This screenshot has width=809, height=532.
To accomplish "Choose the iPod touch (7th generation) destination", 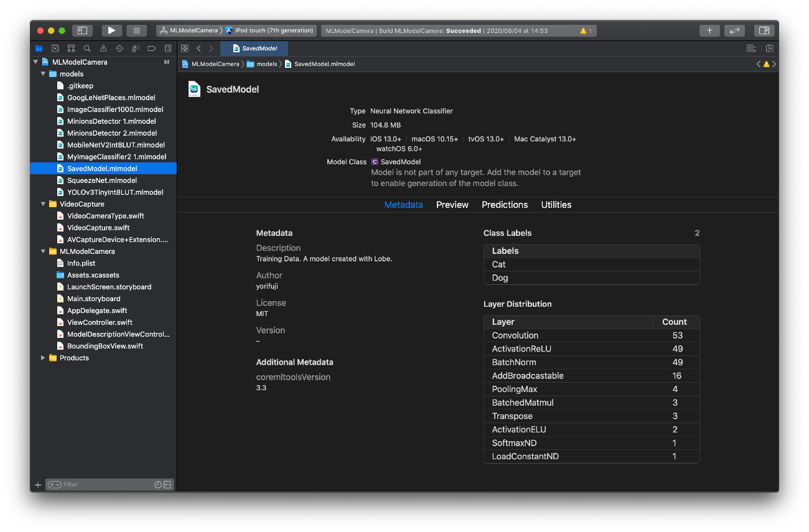I will point(270,30).
